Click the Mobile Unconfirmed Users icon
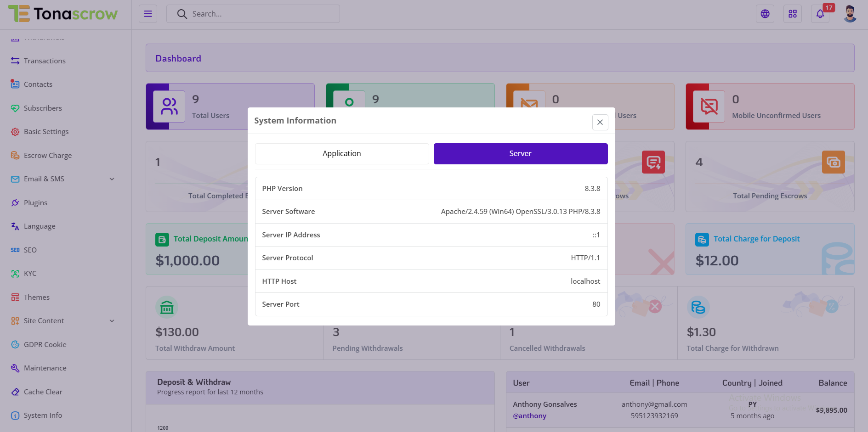This screenshot has height=432, width=868. [x=709, y=107]
